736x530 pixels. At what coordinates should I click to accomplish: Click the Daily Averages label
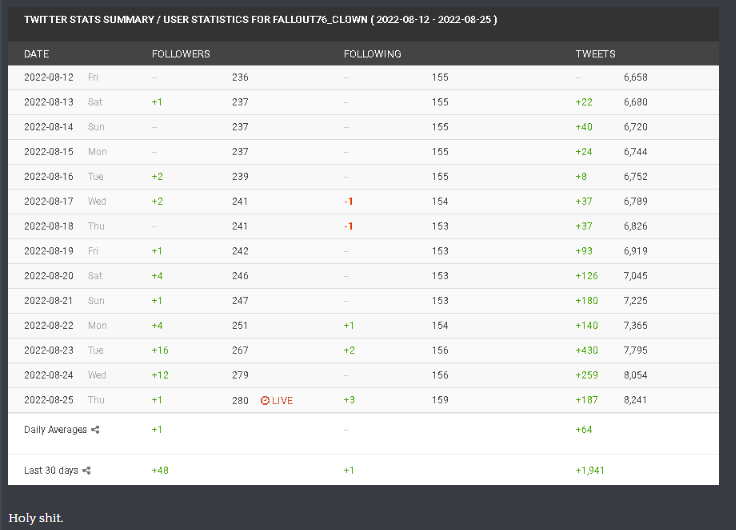point(55,430)
